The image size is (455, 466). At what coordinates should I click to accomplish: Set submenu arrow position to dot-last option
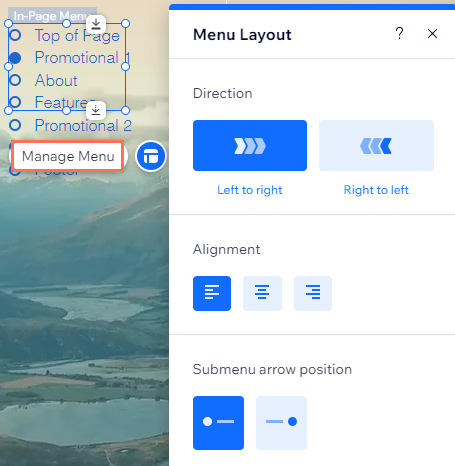click(x=281, y=423)
